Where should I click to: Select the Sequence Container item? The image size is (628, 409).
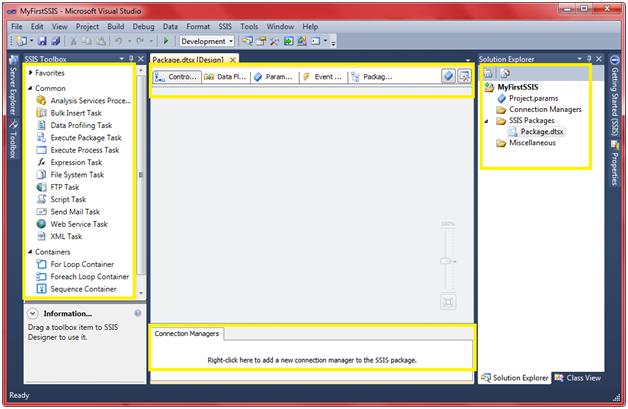[76, 289]
